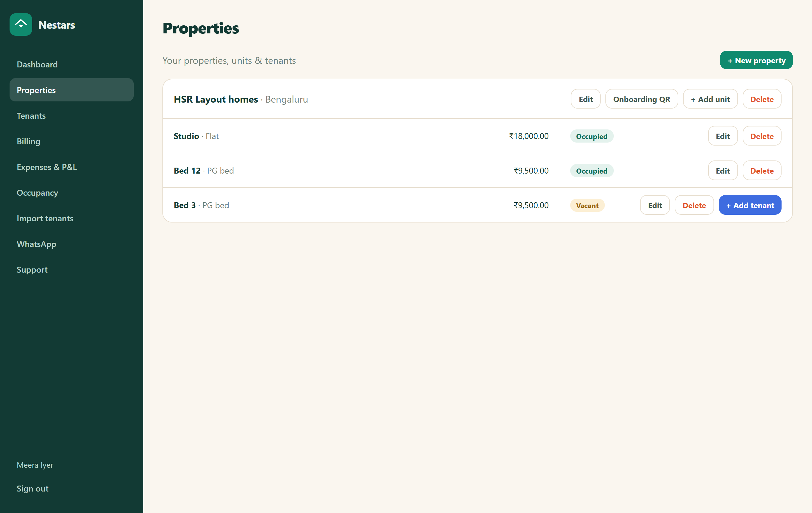Open Import tenants page
Viewport: 812px width, 513px height.
click(x=71, y=218)
